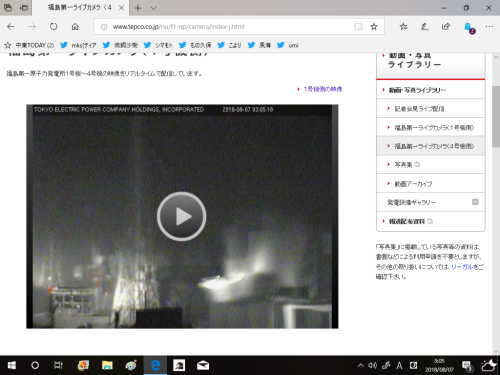Open the Mail app on taskbar
This screenshot has height=375, width=500.
coord(203,366)
